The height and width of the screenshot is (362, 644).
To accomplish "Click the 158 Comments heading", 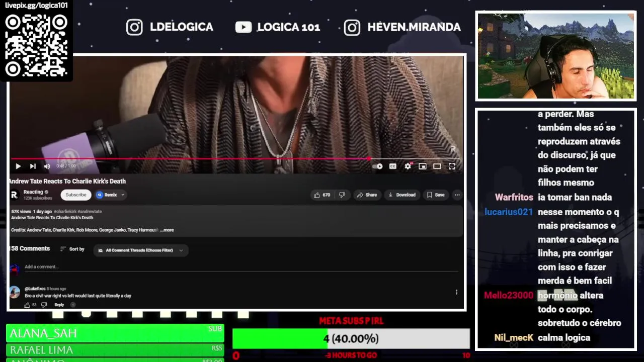I will (30, 249).
